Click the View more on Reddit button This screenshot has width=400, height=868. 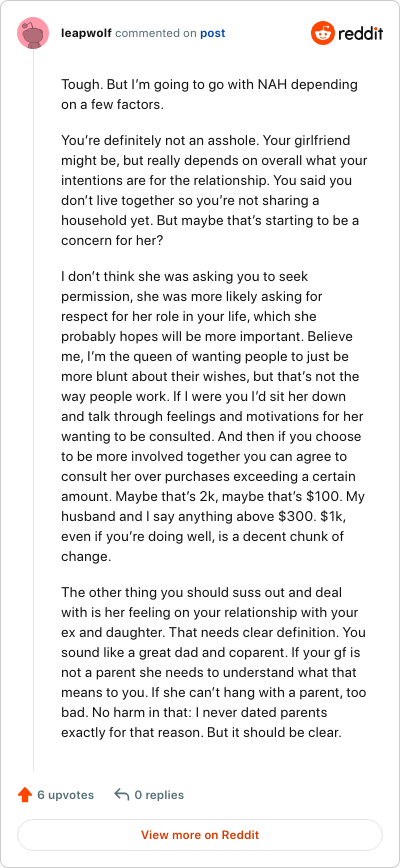click(x=200, y=835)
